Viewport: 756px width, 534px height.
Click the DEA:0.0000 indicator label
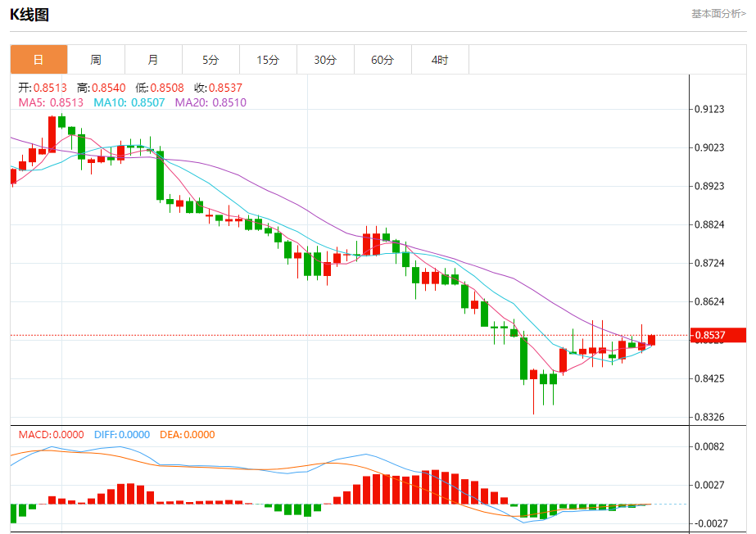click(x=188, y=435)
